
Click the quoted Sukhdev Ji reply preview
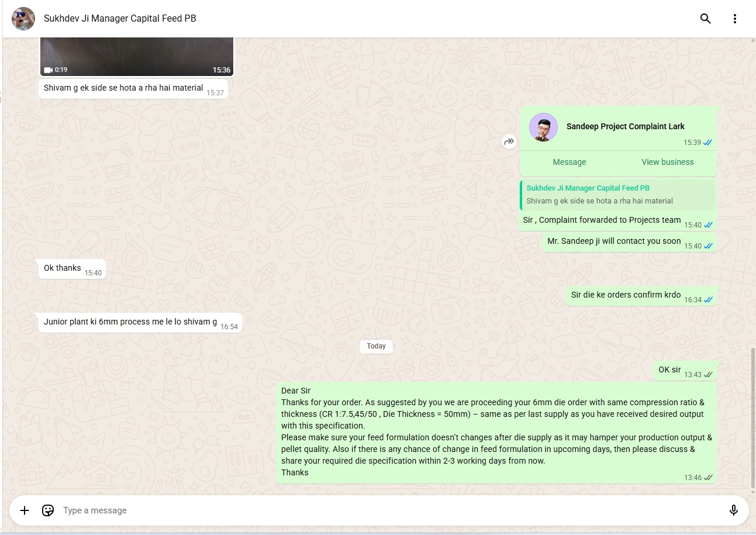click(617, 195)
